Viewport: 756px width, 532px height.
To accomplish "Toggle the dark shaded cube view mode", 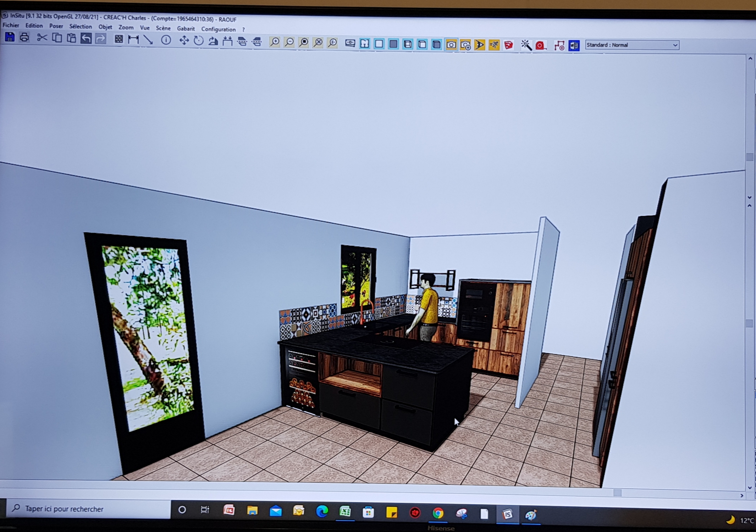I will pyautogui.click(x=436, y=45).
